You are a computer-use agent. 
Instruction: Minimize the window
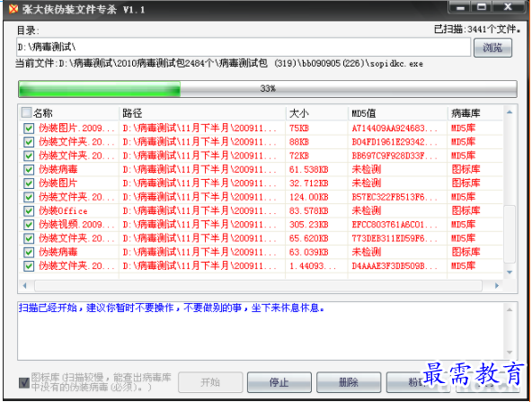pyautogui.click(x=460, y=7)
